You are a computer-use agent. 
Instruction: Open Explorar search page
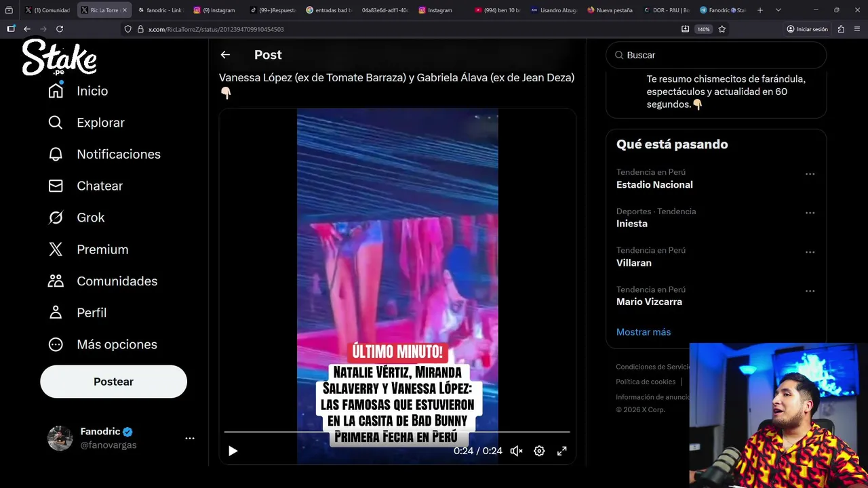pos(86,123)
